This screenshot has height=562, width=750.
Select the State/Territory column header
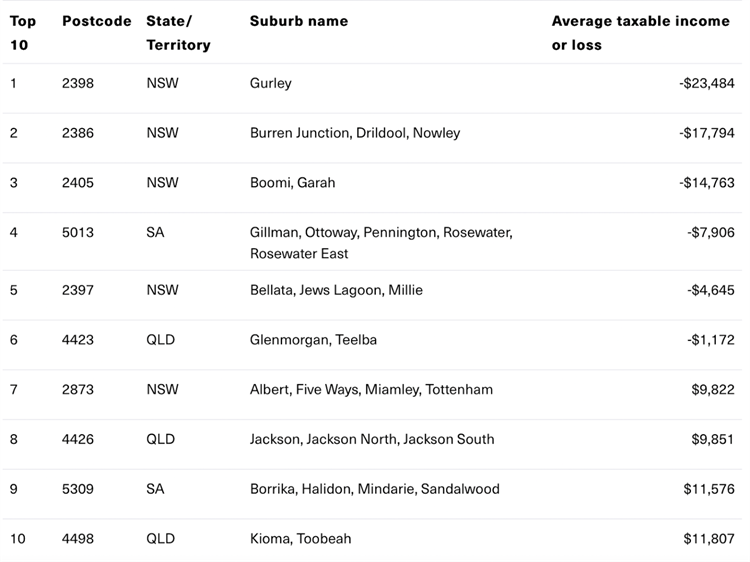point(178,33)
